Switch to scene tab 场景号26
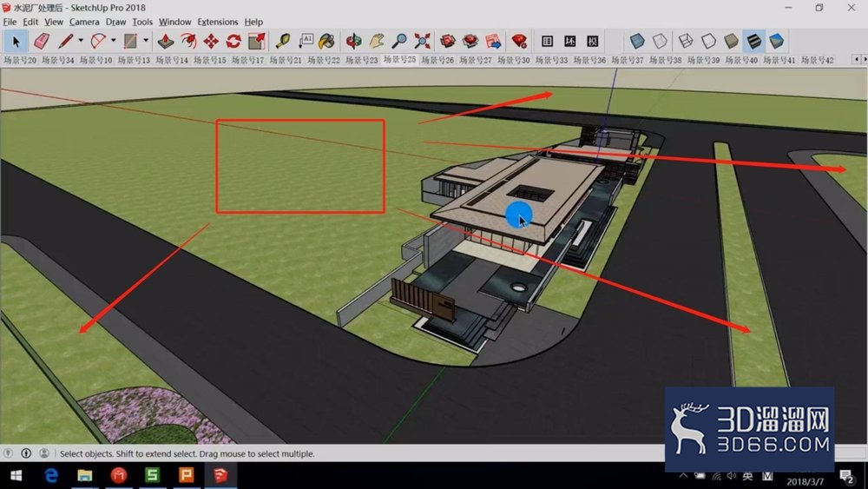This screenshot has width=868, height=489. (437, 60)
